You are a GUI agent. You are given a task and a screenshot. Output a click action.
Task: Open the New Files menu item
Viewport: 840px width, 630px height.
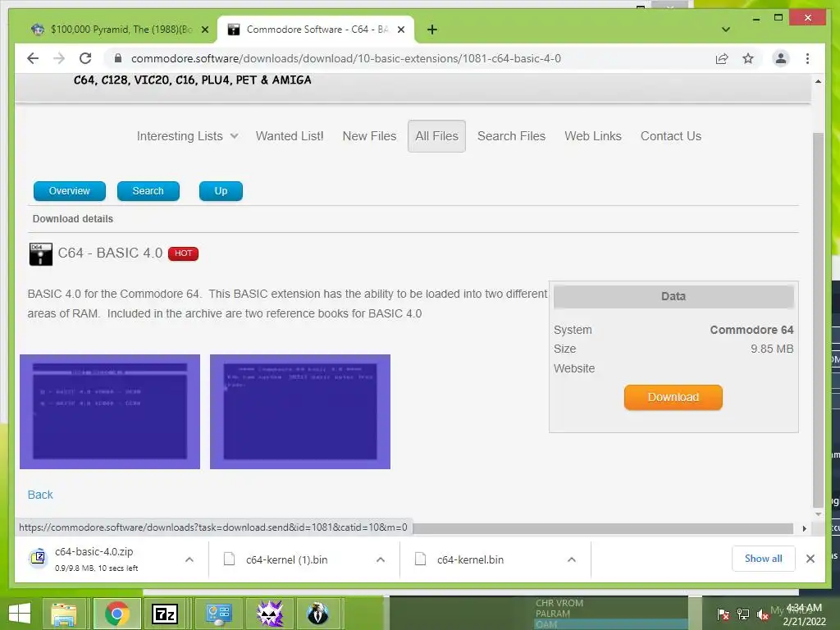click(x=369, y=136)
